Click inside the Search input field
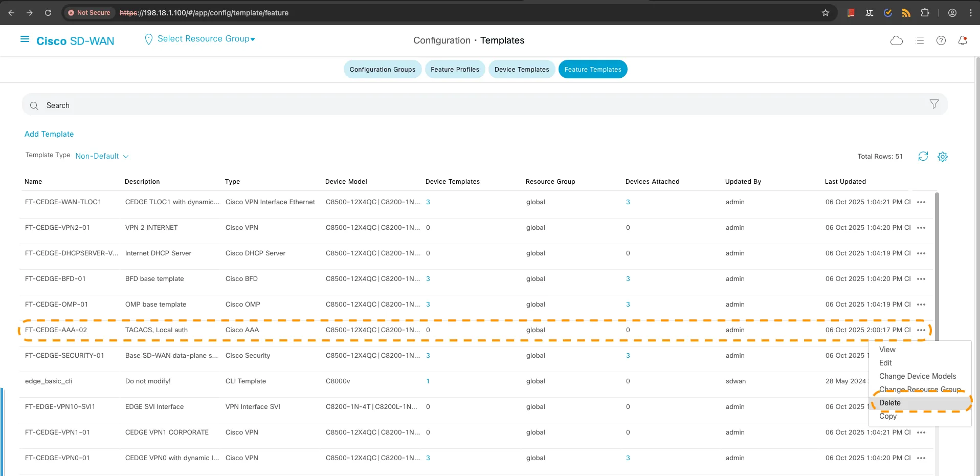Screen dimensions: 980x476 pos(205,105)
